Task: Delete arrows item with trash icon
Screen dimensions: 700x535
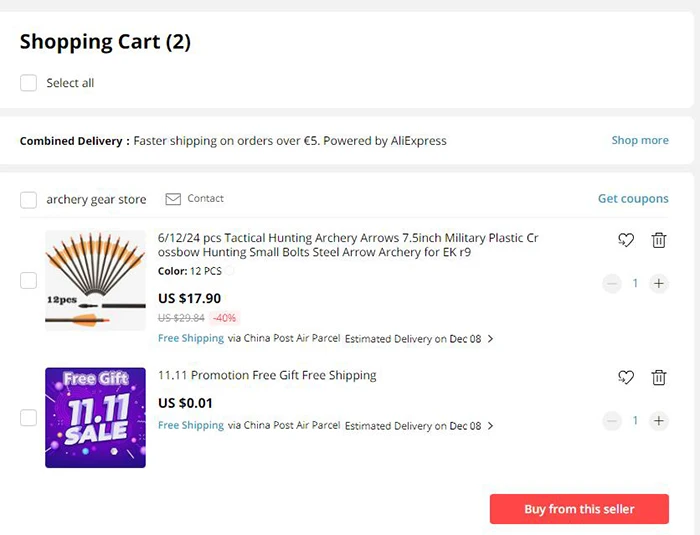Action: [x=659, y=240]
